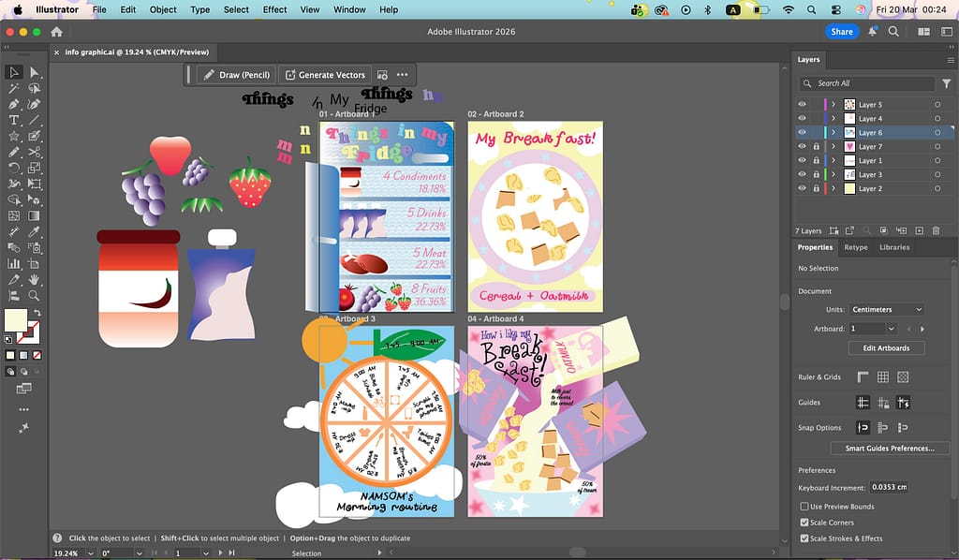
Task: Expand Layer 7 contents
Action: (834, 147)
